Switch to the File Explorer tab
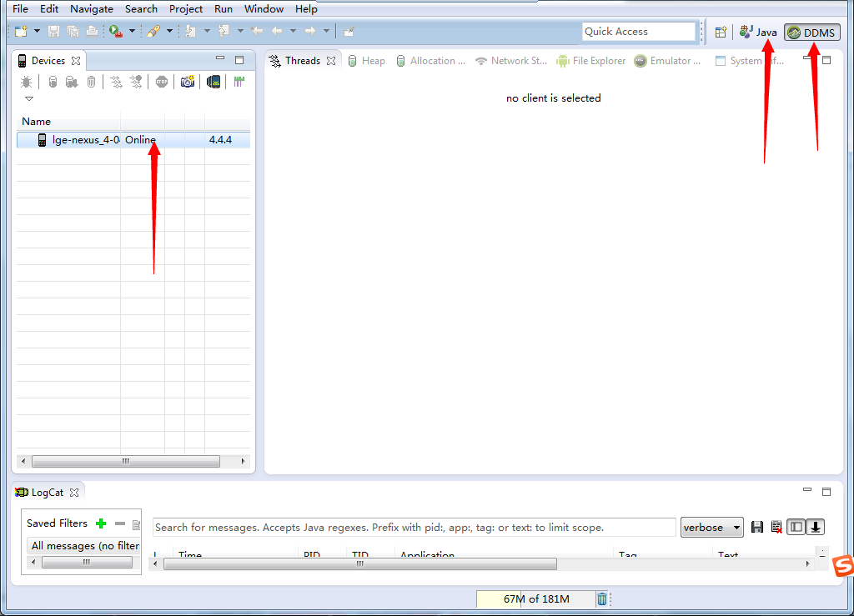The height and width of the screenshot is (616, 854). tap(591, 60)
